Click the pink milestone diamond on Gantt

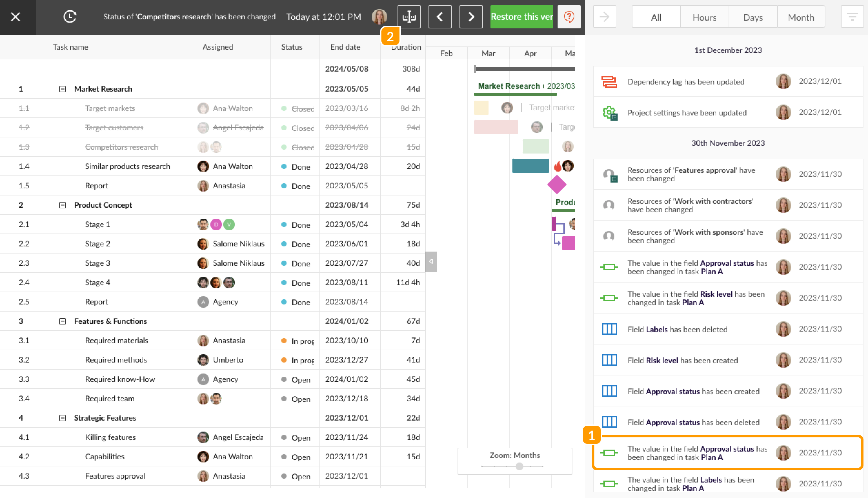557,185
